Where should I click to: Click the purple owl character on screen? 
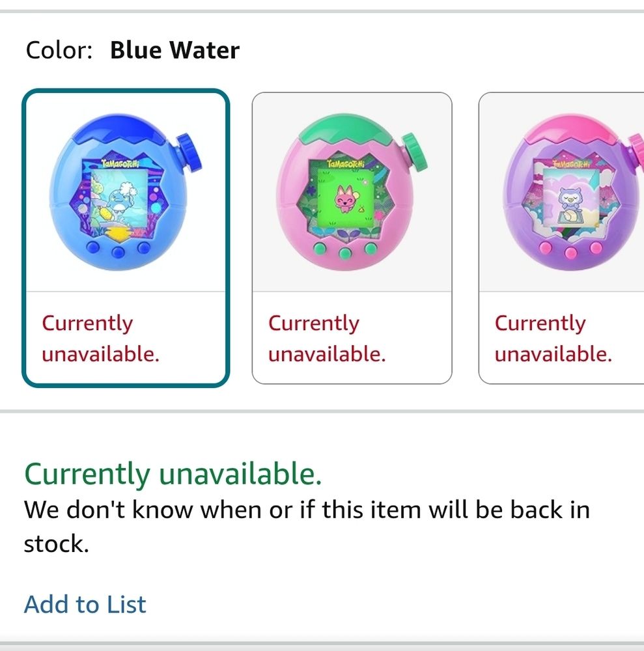click(x=569, y=201)
